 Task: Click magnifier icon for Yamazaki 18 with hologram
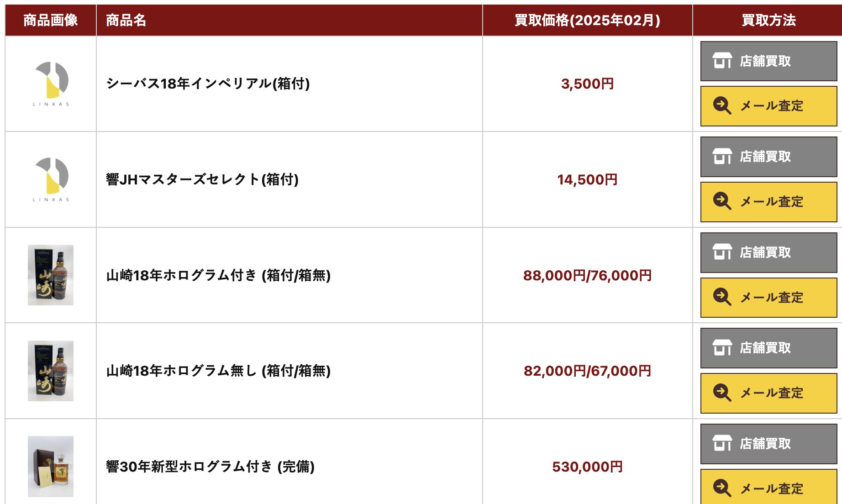click(722, 297)
